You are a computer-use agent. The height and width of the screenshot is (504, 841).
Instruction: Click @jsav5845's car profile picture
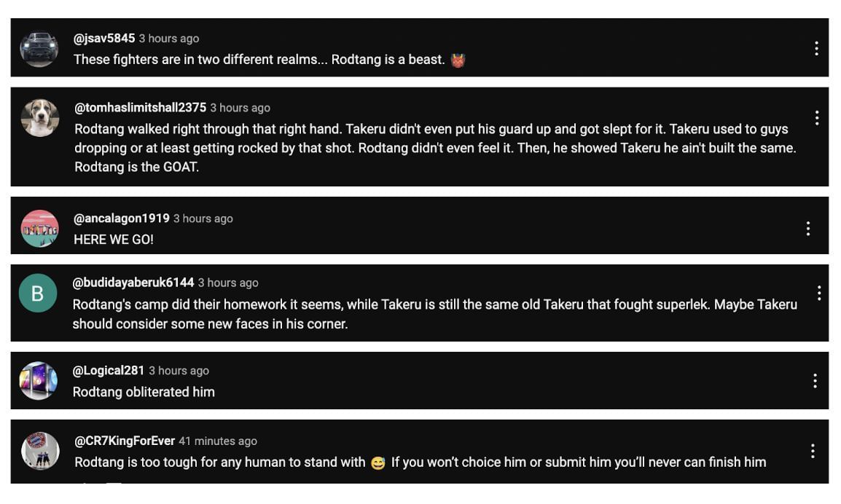[39, 48]
